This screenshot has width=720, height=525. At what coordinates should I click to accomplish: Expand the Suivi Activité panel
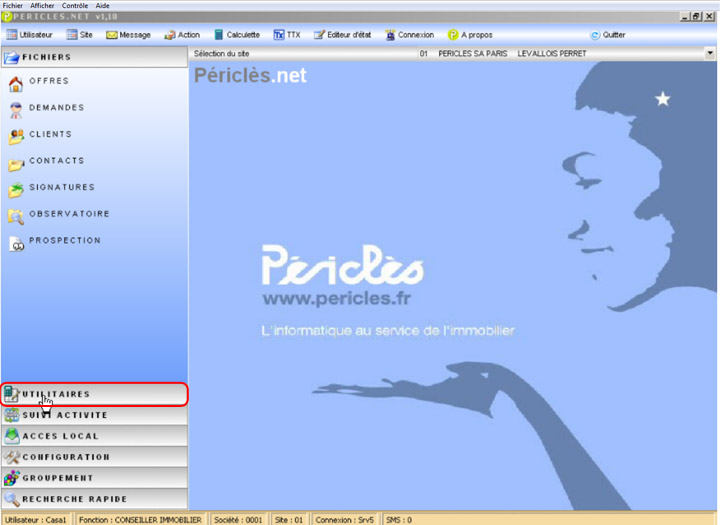(94, 415)
